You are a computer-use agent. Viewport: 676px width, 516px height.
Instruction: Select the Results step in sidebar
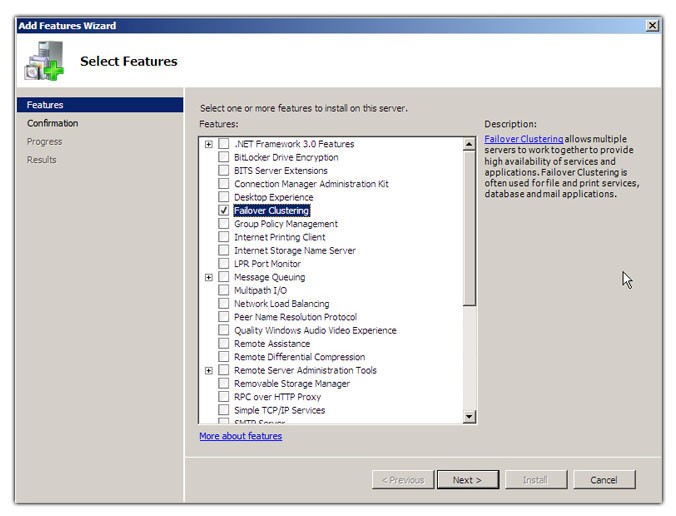click(x=41, y=159)
